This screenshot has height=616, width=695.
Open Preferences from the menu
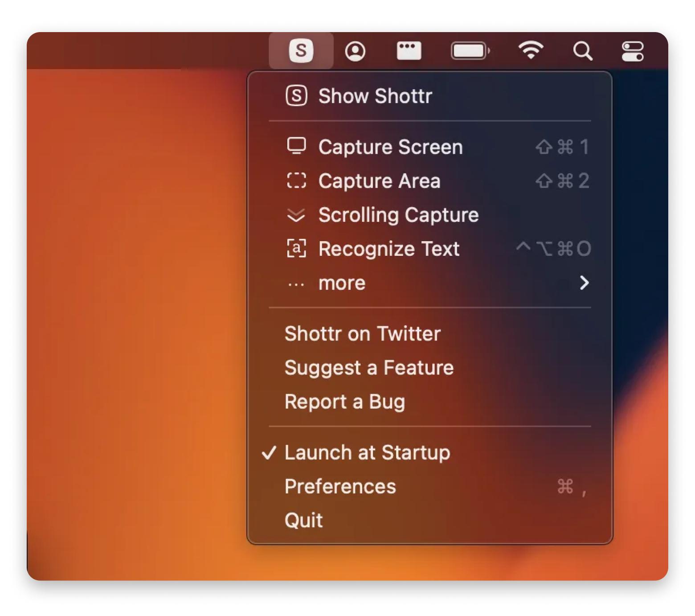[340, 486]
